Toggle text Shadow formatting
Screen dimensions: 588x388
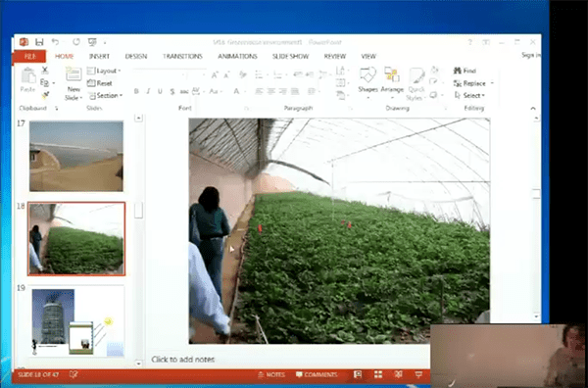point(172,91)
